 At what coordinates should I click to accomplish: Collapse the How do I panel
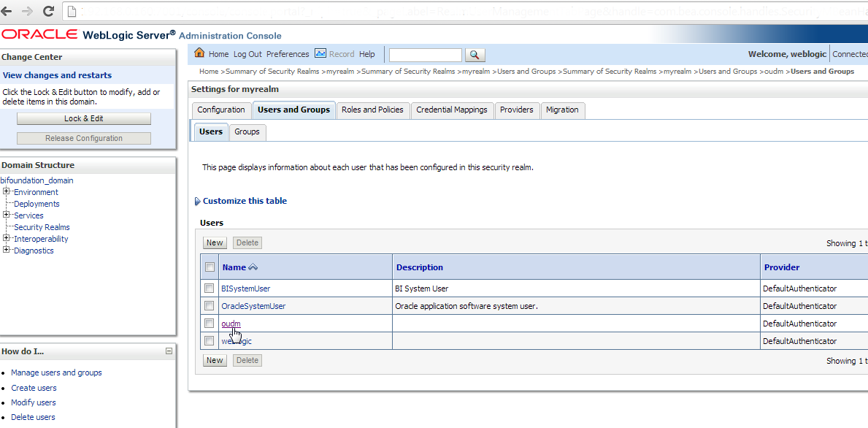click(169, 351)
